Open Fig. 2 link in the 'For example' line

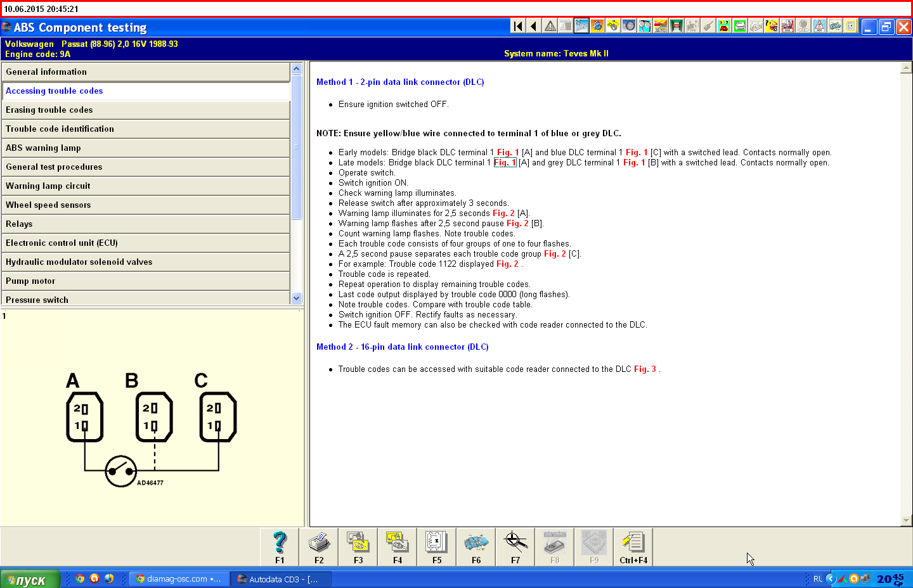tap(507, 264)
